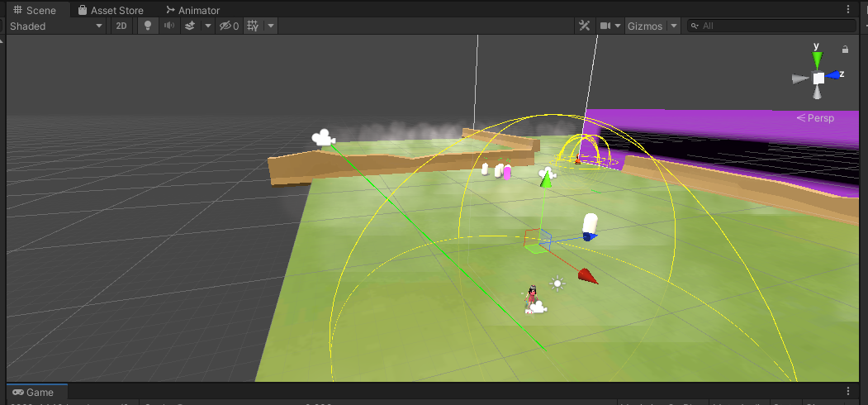Open grid settings dropdown arrow
This screenshot has width=868, height=405.
(271, 26)
